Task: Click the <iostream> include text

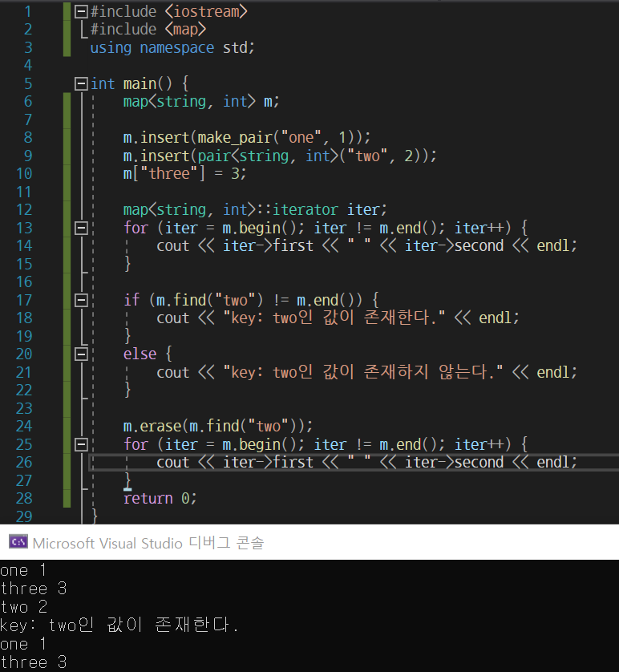Action: tap(206, 11)
